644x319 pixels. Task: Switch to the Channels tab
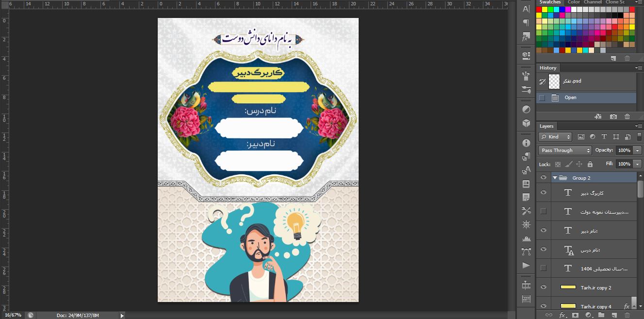point(593,2)
